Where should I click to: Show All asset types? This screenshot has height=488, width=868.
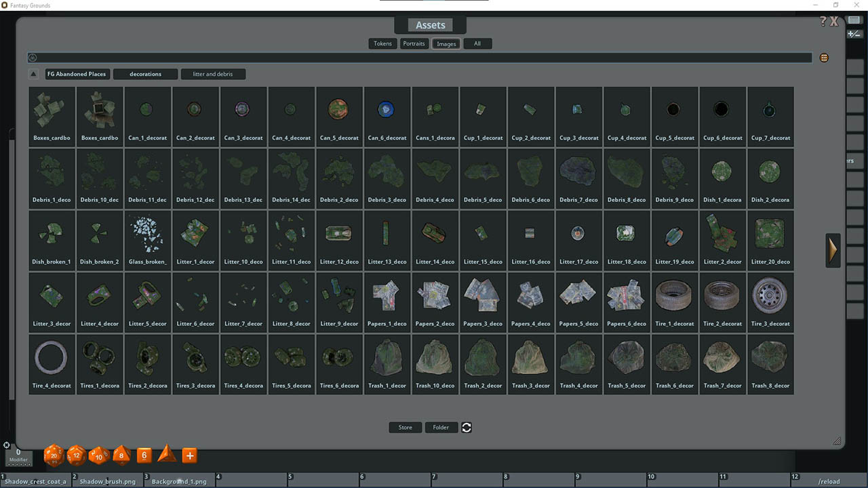point(477,43)
